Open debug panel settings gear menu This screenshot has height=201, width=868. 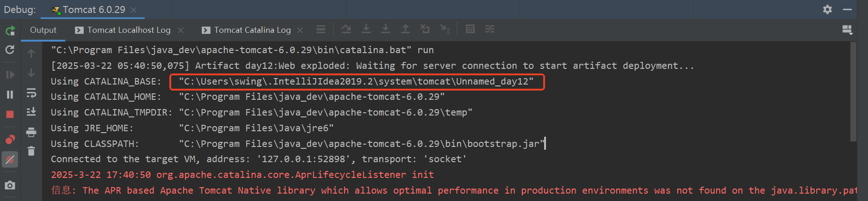tap(827, 10)
